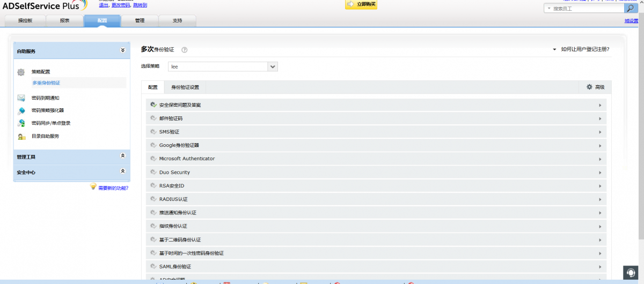Viewport: 644px width, 284px height.
Task: Switch to 身份验证设置 sub-tab
Action: click(x=185, y=87)
